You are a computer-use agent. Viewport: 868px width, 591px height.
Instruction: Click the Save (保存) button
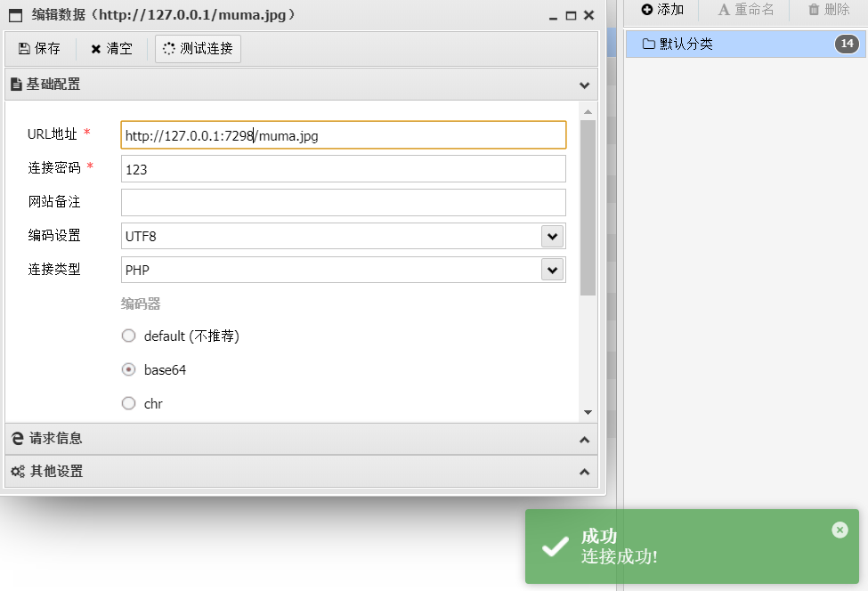point(39,49)
